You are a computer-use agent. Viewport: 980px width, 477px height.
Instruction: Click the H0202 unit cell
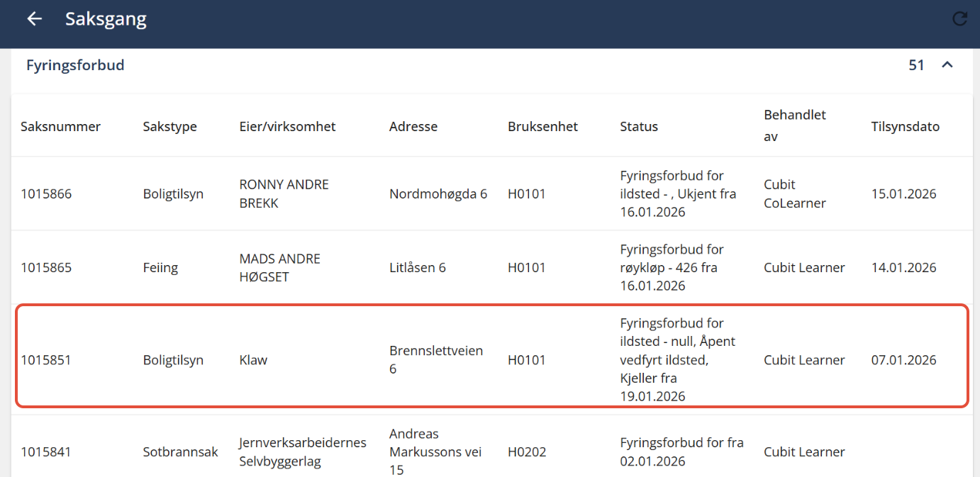(x=527, y=452)
